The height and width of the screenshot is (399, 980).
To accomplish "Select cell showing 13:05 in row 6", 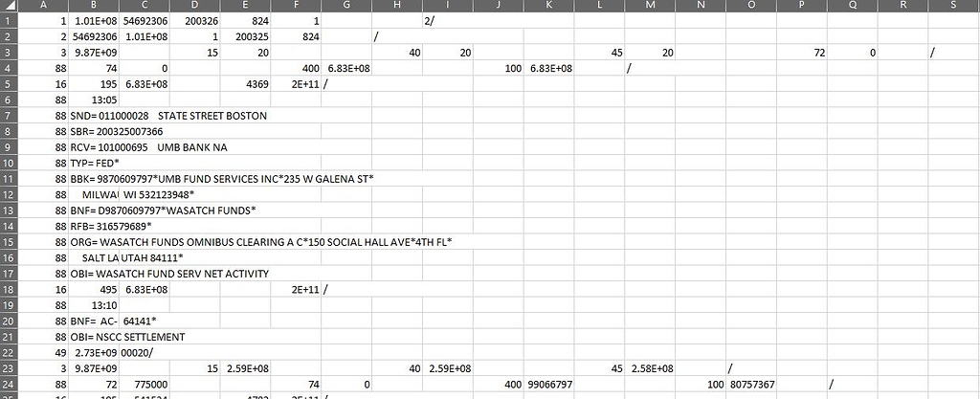I will point(94,100).
